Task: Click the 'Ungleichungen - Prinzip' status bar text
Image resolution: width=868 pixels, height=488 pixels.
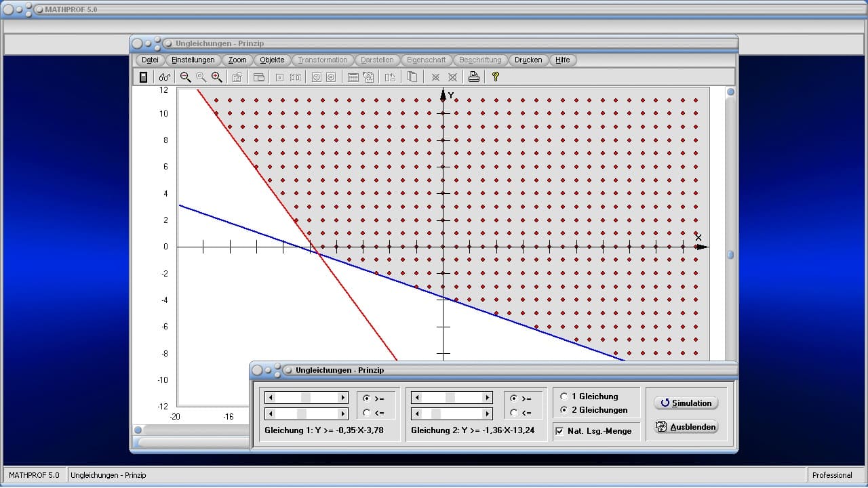Action: coord(108,475)
